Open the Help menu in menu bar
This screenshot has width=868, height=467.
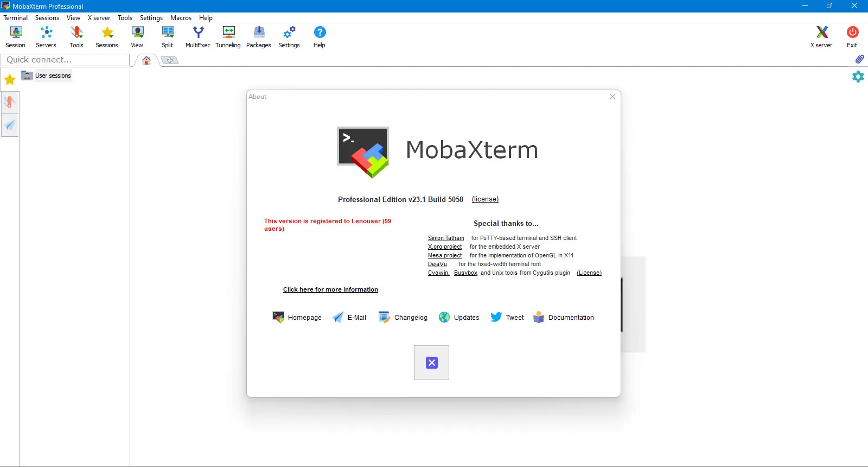(x=206, y=18)
